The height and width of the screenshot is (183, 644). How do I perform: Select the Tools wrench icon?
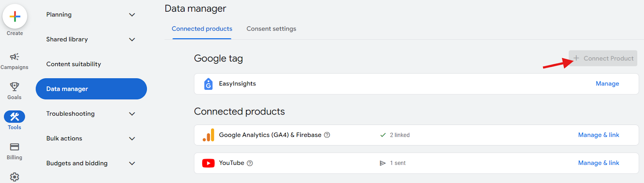coord(14,117)
